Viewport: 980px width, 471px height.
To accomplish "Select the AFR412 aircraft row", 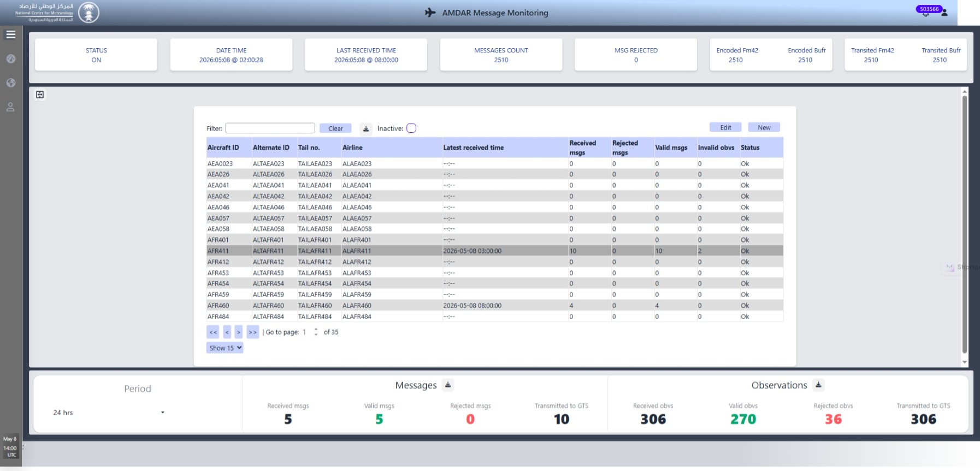I will click(x=494, y=262).
